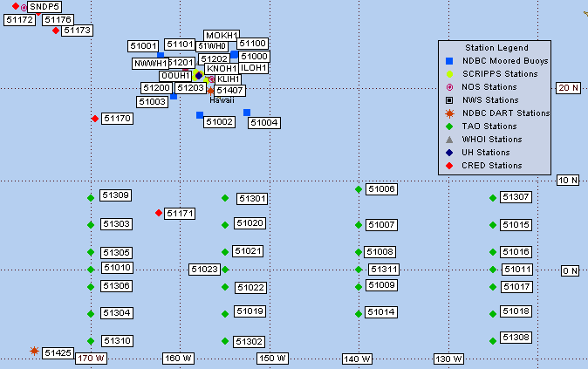Select the green diamond for station 51017

(x=493, y=287)
